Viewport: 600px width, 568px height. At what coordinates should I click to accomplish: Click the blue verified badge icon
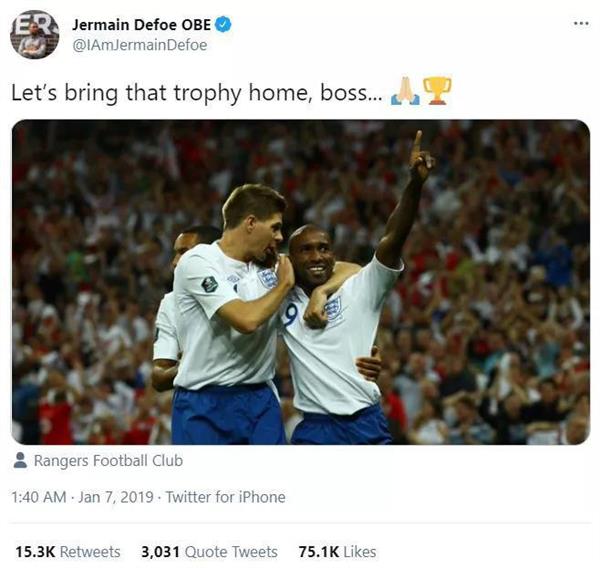pos(223,25)
